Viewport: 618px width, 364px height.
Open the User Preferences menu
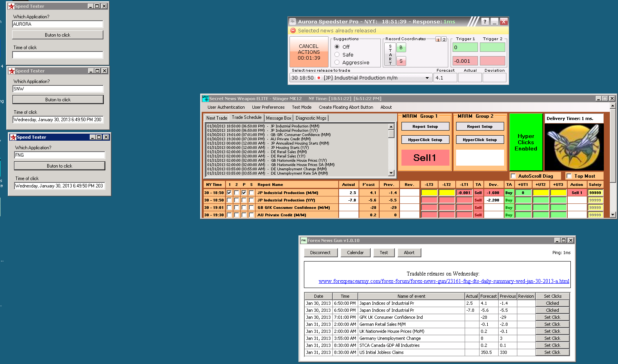pos(268,107)
